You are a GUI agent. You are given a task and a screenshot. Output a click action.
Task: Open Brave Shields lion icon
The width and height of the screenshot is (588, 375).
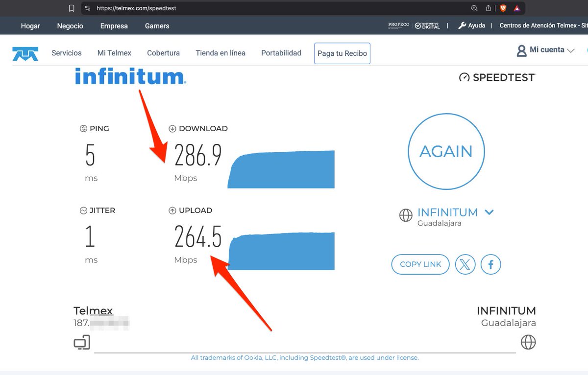tap(503, 8)
